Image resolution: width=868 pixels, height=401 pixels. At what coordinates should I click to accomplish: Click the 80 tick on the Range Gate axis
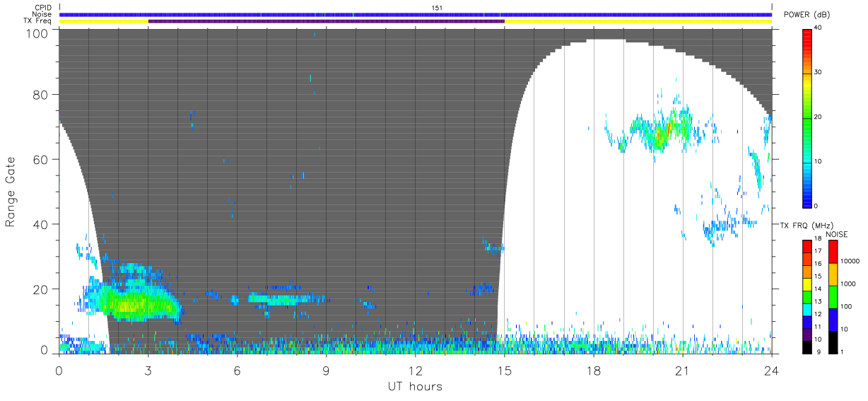click(41, 95)
